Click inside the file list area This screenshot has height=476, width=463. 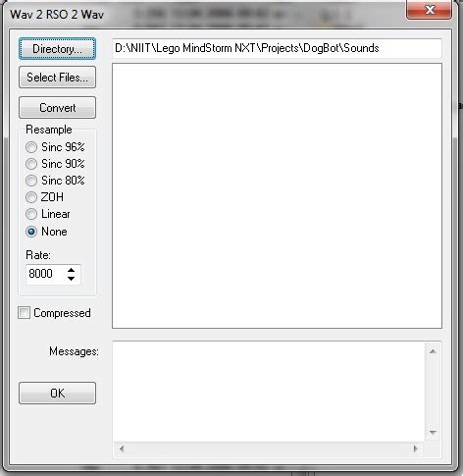[x=277, y=196]
